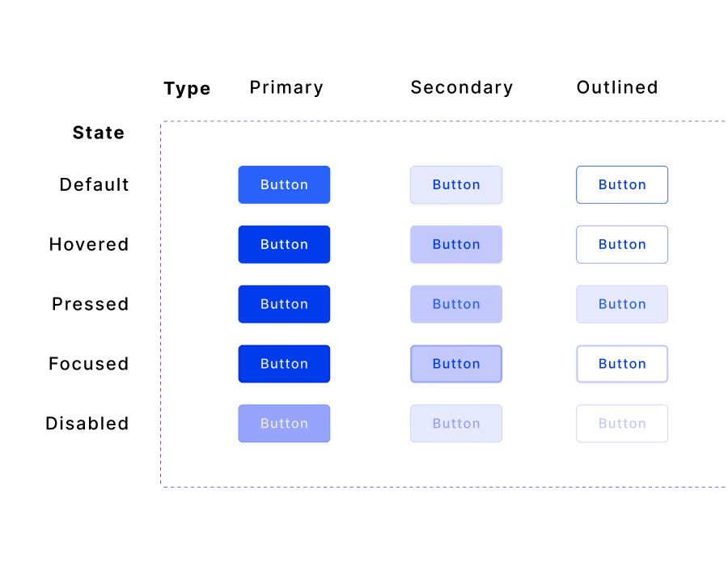Screen dimensions: 728x566
Task: Click the Default Primary button
Action: coord(284,184)
